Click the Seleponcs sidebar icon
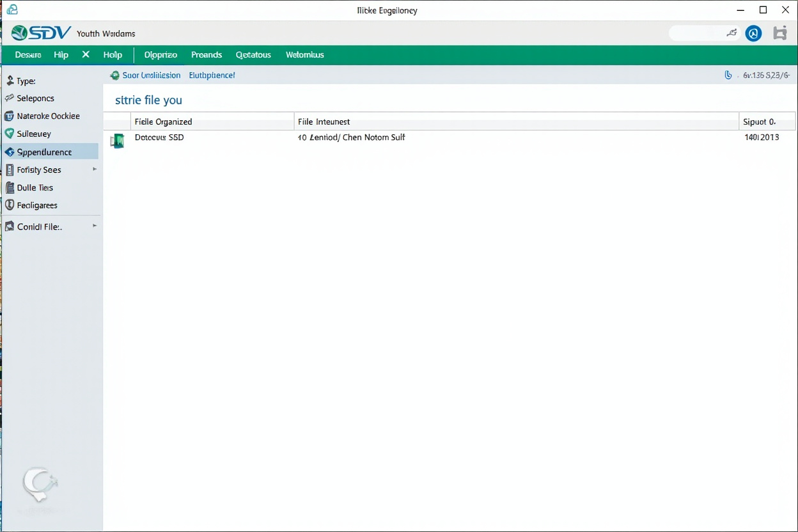The width and height of the screenshot is (798, 532). (10, 98)
